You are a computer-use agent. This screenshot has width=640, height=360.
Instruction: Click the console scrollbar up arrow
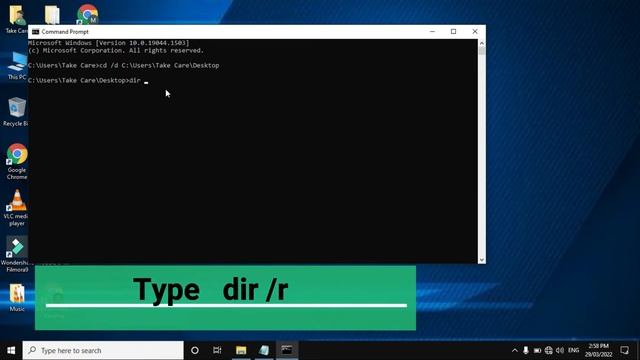click(x=482, y=43)
